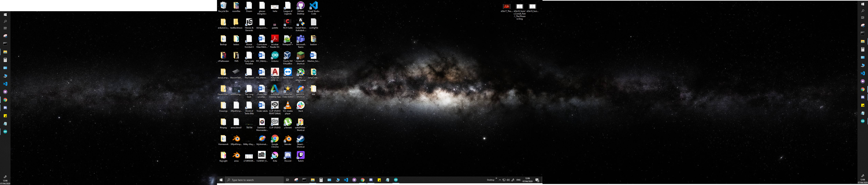The image size is (868, 185).
Task: Click the TeamViewer desktop shortcut
Action: 287,72
